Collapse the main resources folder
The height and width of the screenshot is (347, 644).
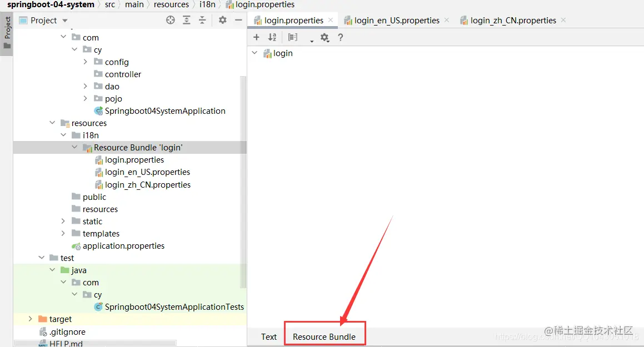click(52, 123)
